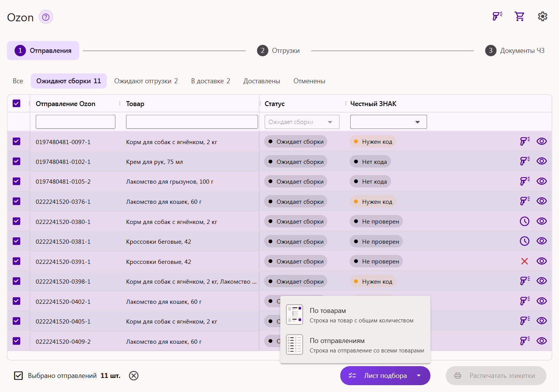Click the Лист подбора button
This screenshot has height=392, width=559.
[x=385, y=376]
